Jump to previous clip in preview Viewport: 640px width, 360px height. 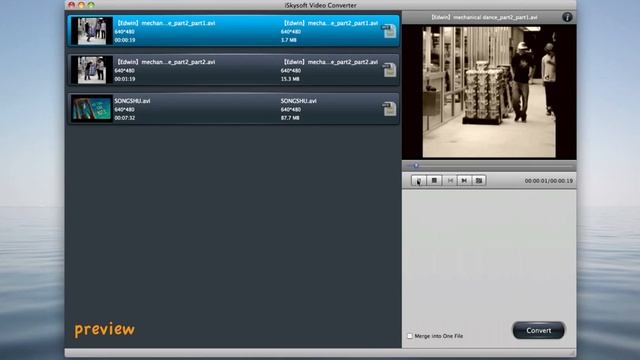450,180
